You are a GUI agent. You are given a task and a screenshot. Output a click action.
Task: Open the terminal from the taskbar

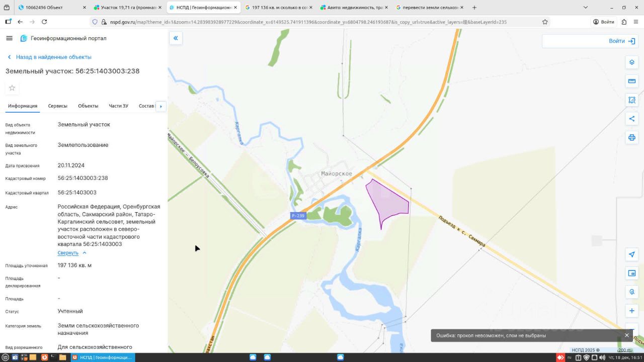(53, 357)
